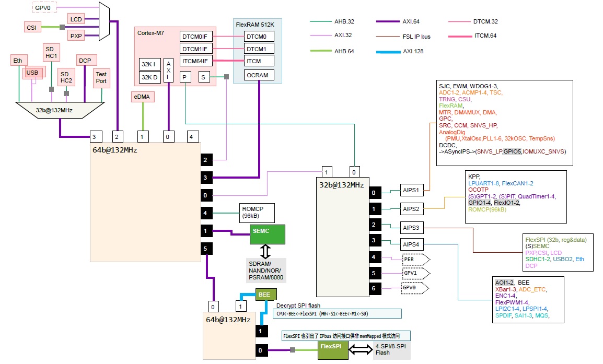Click the SDHC1-2 text in AIPS3 list
603x364 pixels.
538,259
